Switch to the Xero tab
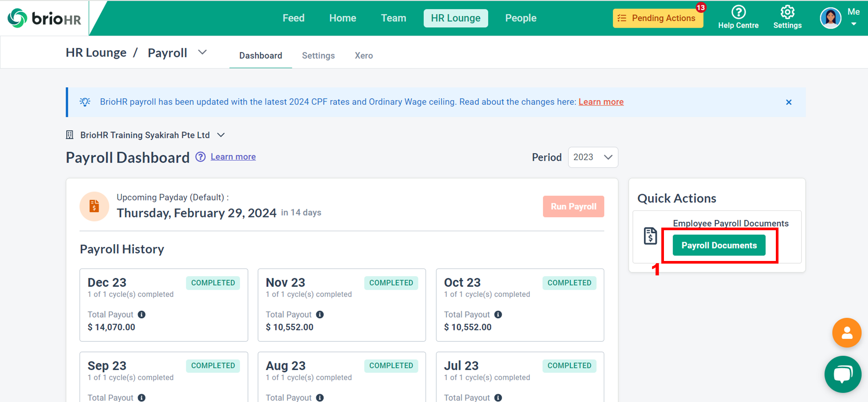Image resolution: width=868 pixels, height=402 pixels. coord(364,56)
